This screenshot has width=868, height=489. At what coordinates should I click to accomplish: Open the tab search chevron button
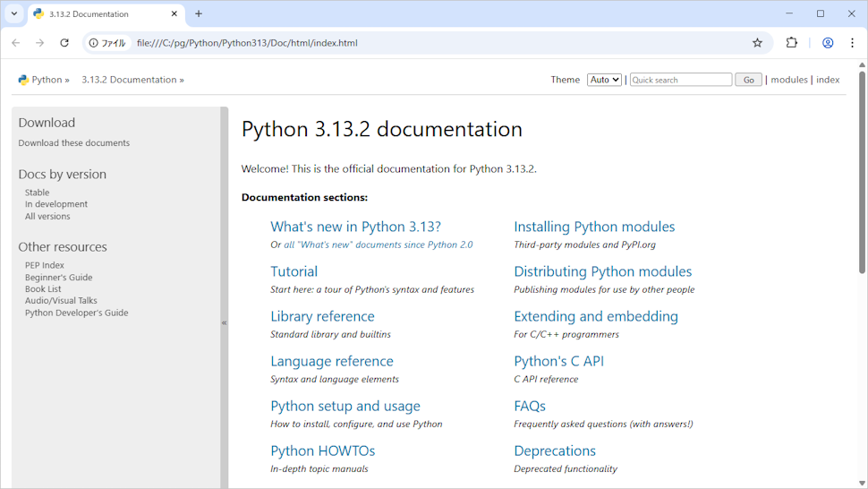point(14,13)
